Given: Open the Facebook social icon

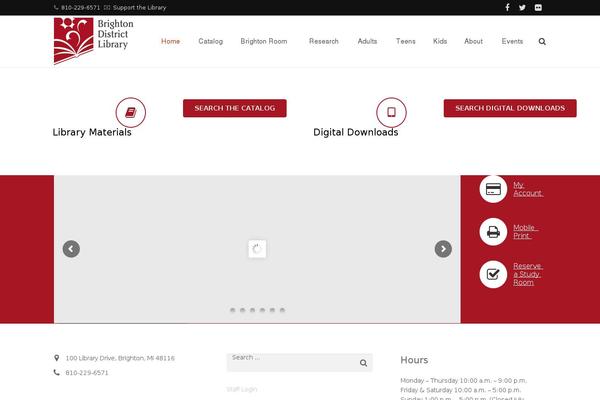Looking at the screenshot, I should coord(507,7).
